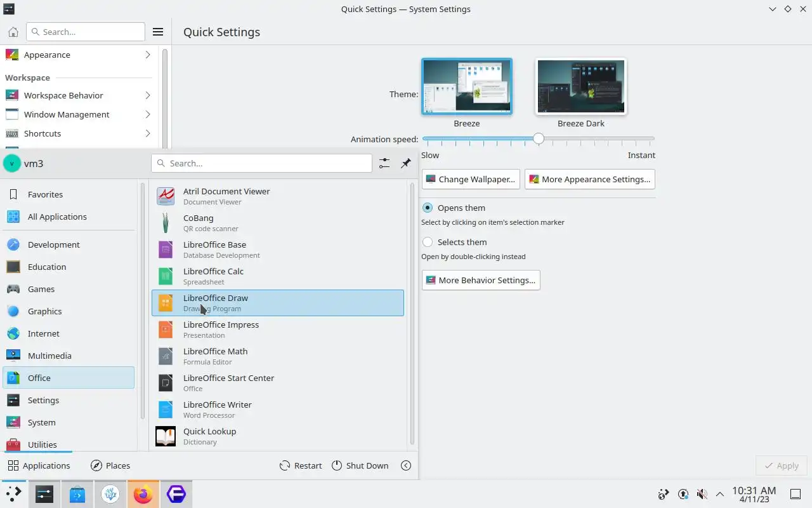Click the audio muted tray icon
This screenshot has height=508, width=812.
tap(702, 494)
